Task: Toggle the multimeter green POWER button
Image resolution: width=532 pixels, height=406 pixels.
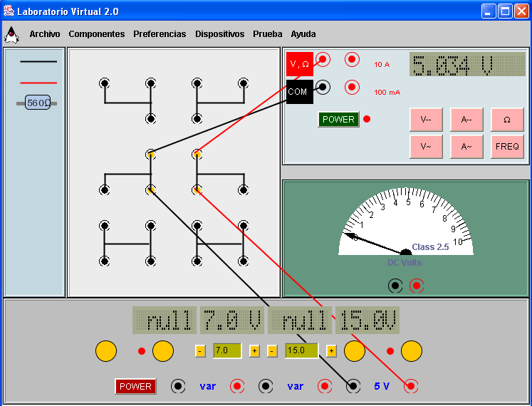Action: tap(338, 119)
